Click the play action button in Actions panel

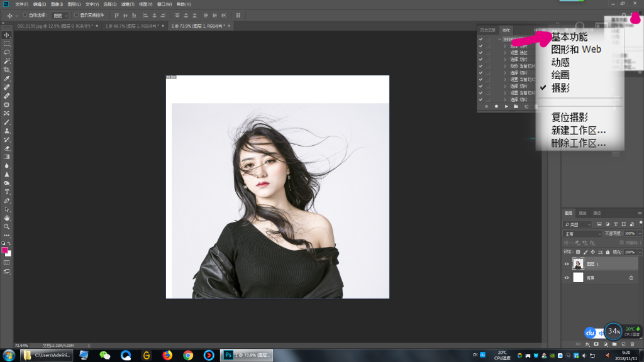[x=505, y=107]
